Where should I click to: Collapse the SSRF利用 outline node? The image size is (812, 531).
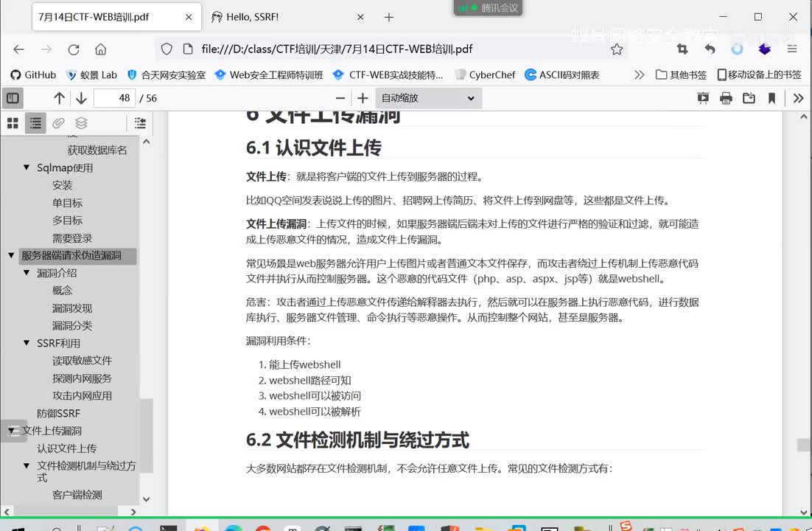27,343
